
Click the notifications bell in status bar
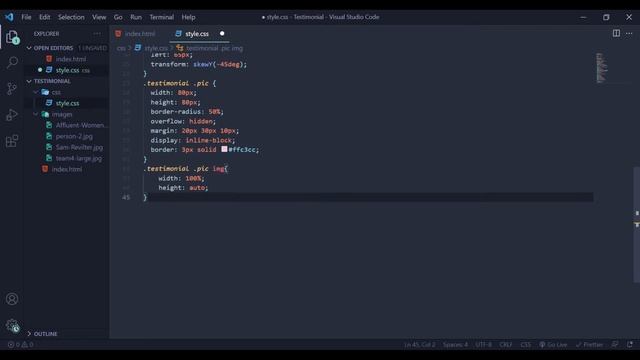[x=630, y=344]
